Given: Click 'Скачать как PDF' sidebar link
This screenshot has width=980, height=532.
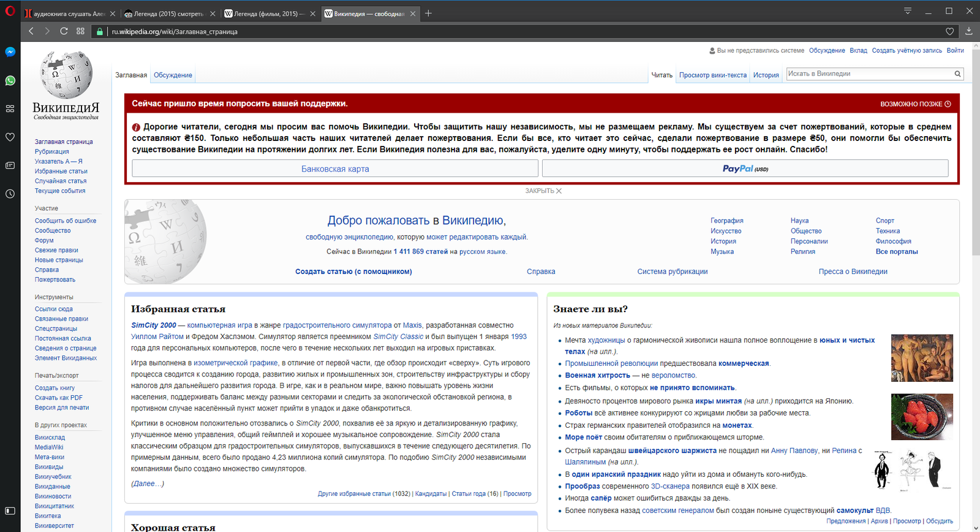Looking at the screenshot, I should pos(59,398).
